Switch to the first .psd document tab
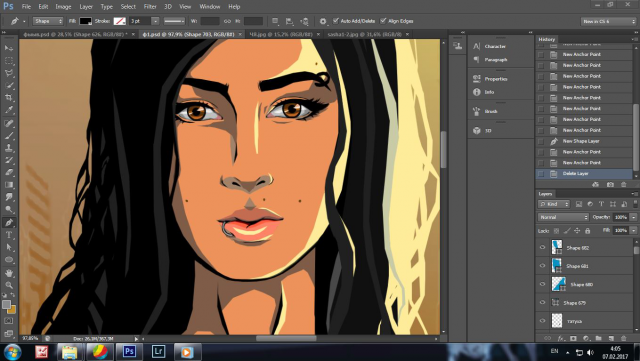 76,34
